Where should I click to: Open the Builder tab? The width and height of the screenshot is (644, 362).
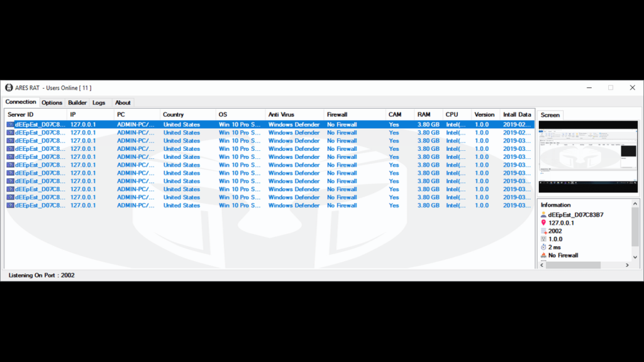(x=77, y=102)
